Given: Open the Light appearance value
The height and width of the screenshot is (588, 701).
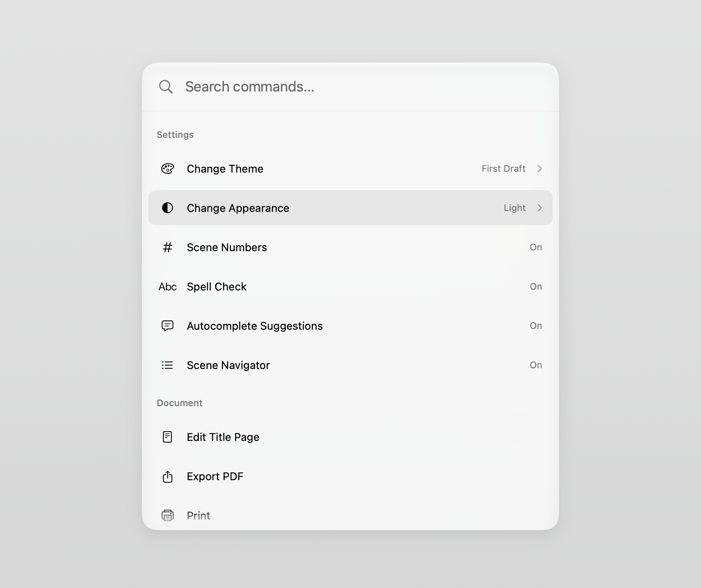Looking at the screenshot, I should click(x=514, y=208).
